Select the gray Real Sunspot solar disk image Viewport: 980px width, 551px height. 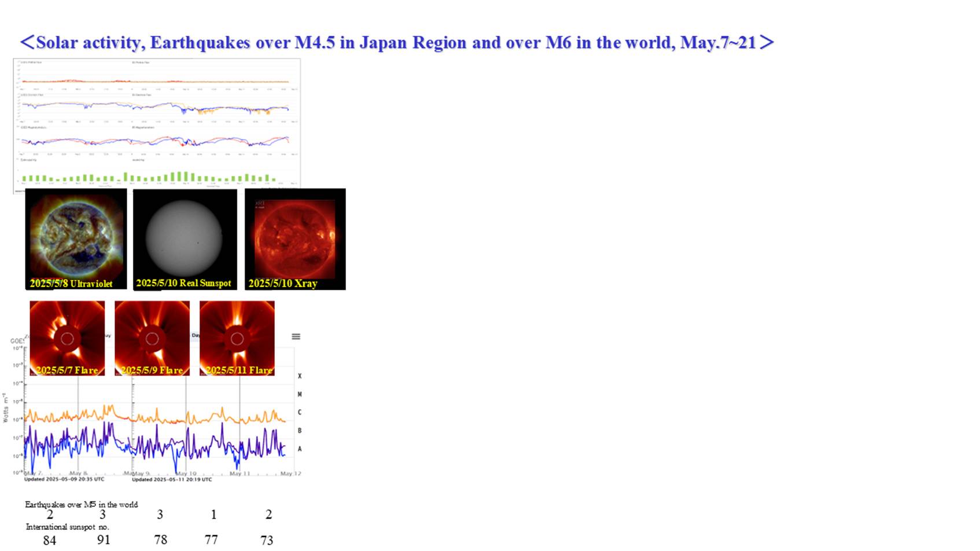pos(185,239)
